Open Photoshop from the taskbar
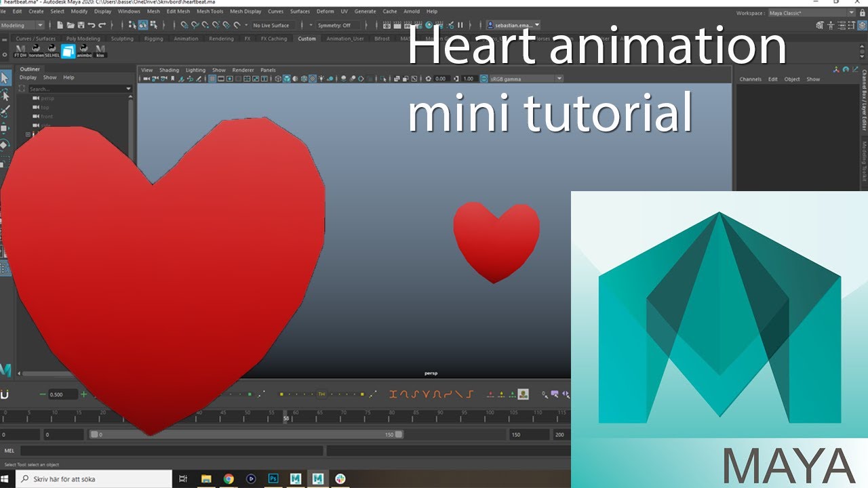This screenshot has height=488, width=868. coord(274,479)
